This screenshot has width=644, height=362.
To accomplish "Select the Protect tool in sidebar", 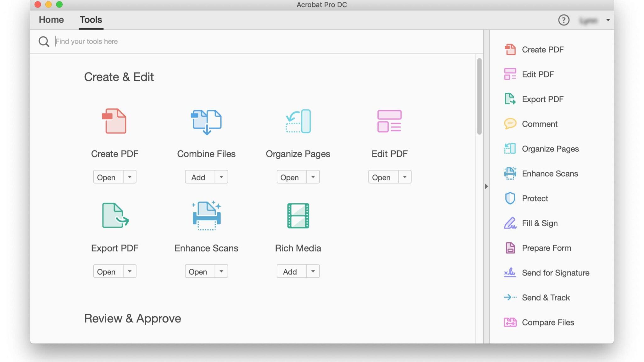I will (x=535, y=198).
